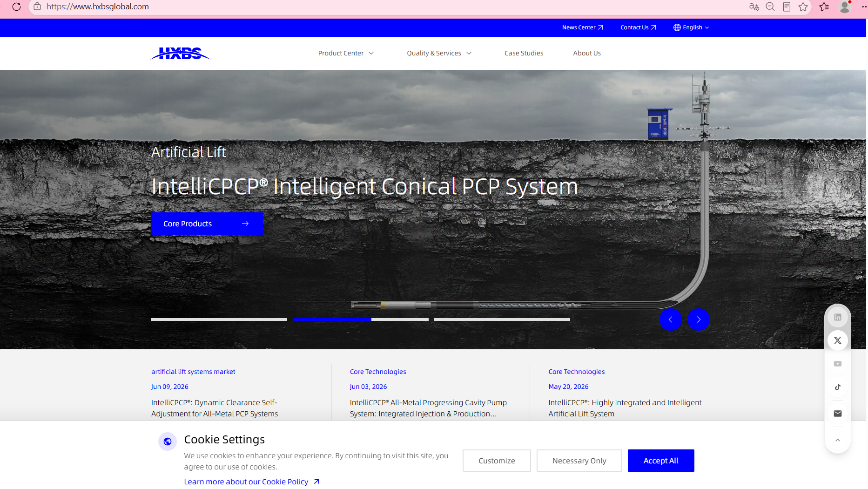Open the 'Highly Integrated and Intelligent' article
Viewport: 868px width, 489px height.
625,408
